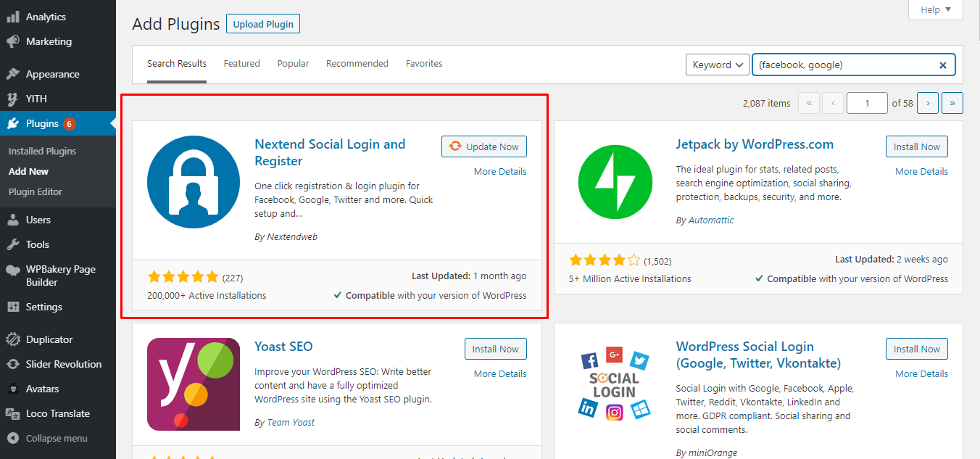This screenshot has height=459, width=980.
Task: Click the "Add Plugins" page heading
Action: (176, 24)
